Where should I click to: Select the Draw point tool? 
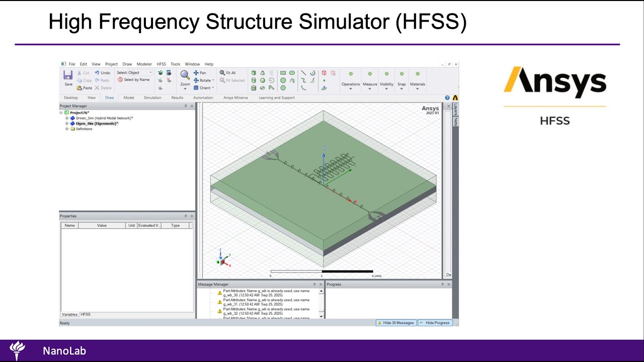coord(324,80)
